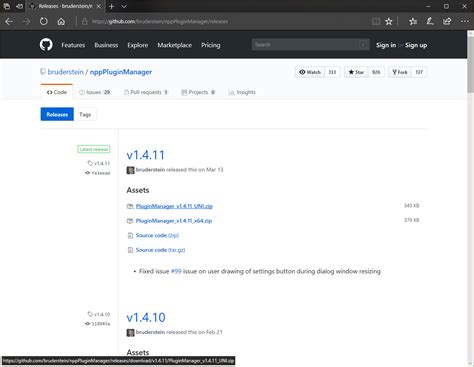This screenshot has width=474, height=367.
Task: Close the Releases browser tab
Action: tap(98, 6)
